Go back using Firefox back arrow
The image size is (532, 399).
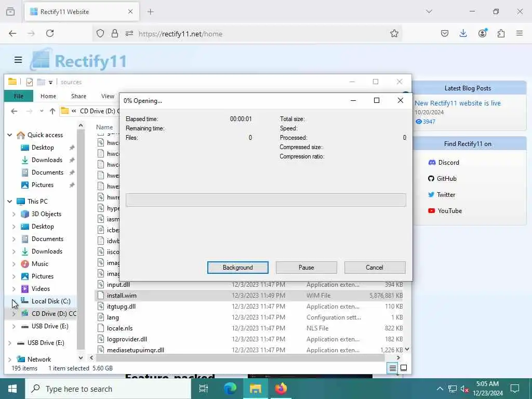point(12,33)
